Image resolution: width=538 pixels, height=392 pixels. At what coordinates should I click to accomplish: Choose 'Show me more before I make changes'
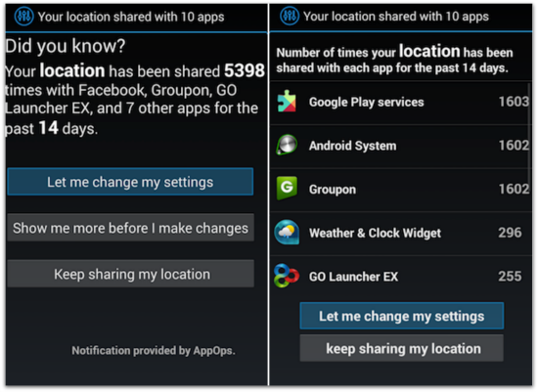point(130,228)
